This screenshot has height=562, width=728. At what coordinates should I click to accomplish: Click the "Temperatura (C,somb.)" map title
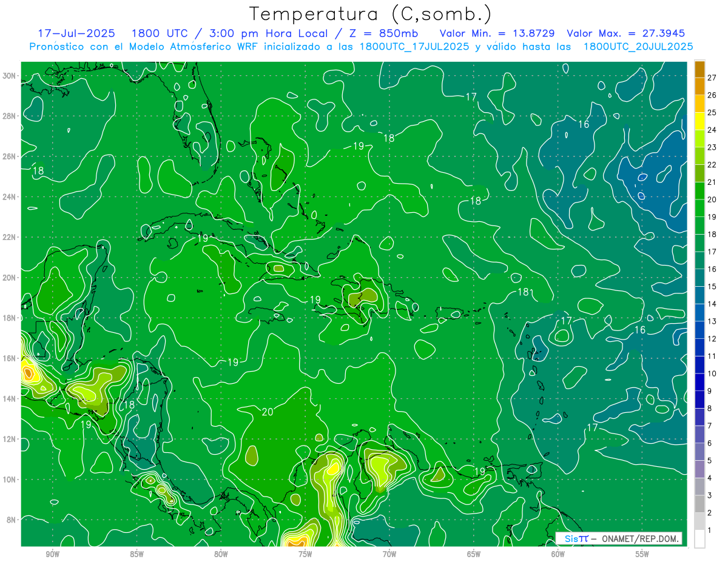(371, 14)
